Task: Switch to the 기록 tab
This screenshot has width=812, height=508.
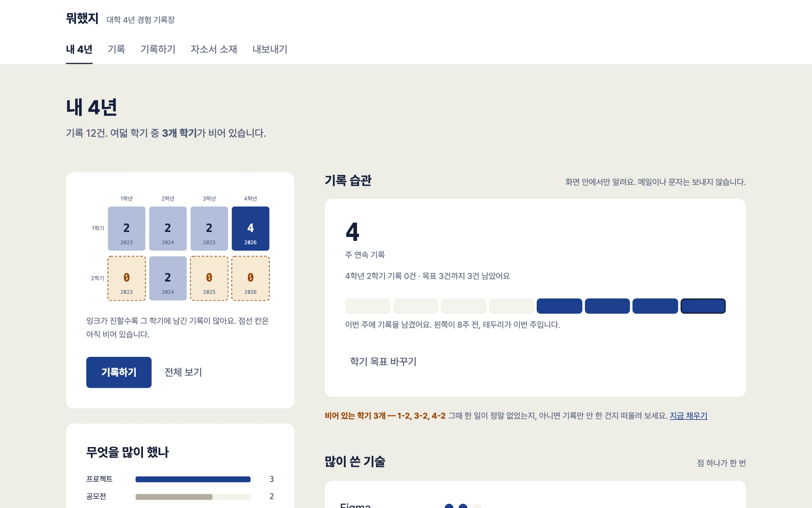Action: point(116,49)
